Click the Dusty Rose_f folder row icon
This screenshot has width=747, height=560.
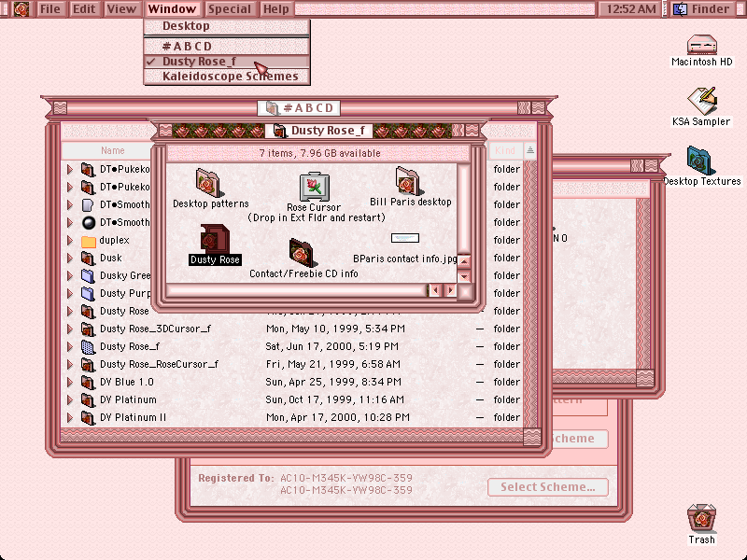click(x=88, y=346)
